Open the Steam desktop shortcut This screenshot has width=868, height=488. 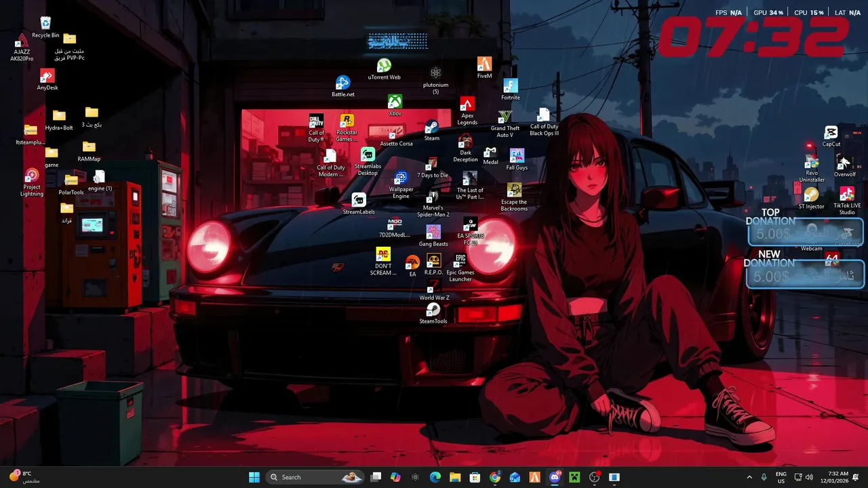432,131
